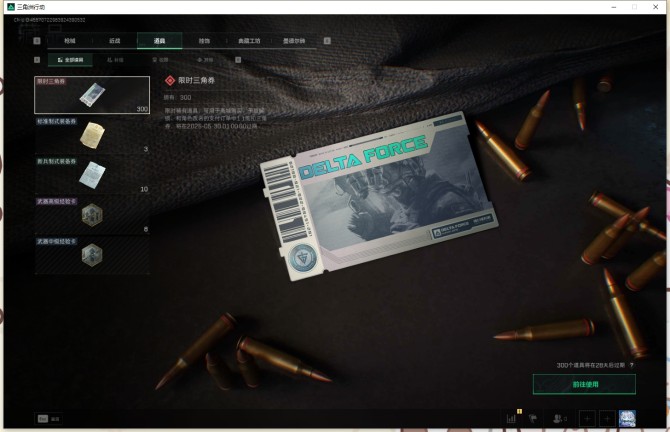Click the empty plus slot nearest friends icon

tap(587, 419)
